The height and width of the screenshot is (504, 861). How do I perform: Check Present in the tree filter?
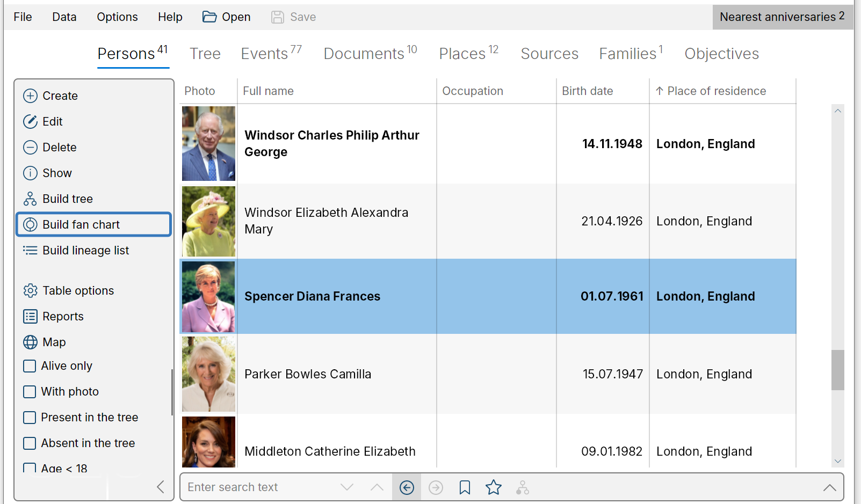pos(30,418)
